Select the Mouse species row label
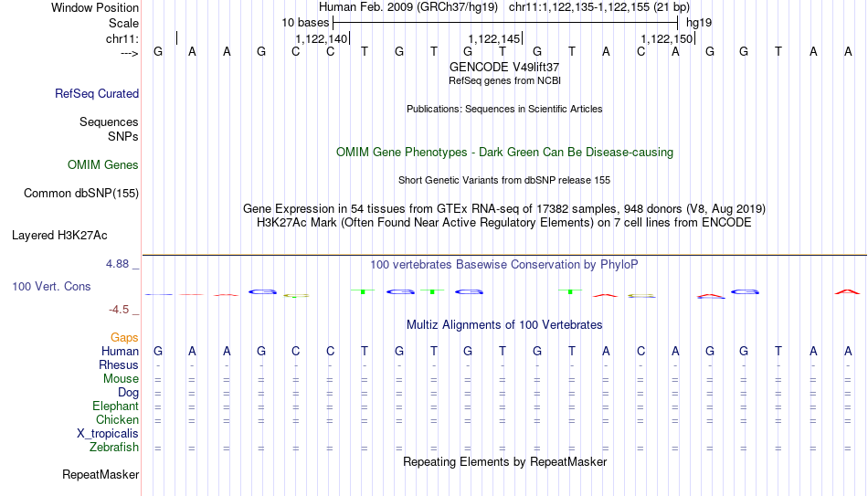Image resolution: width=868 pixels, height=496 pixels. [121, 379]
